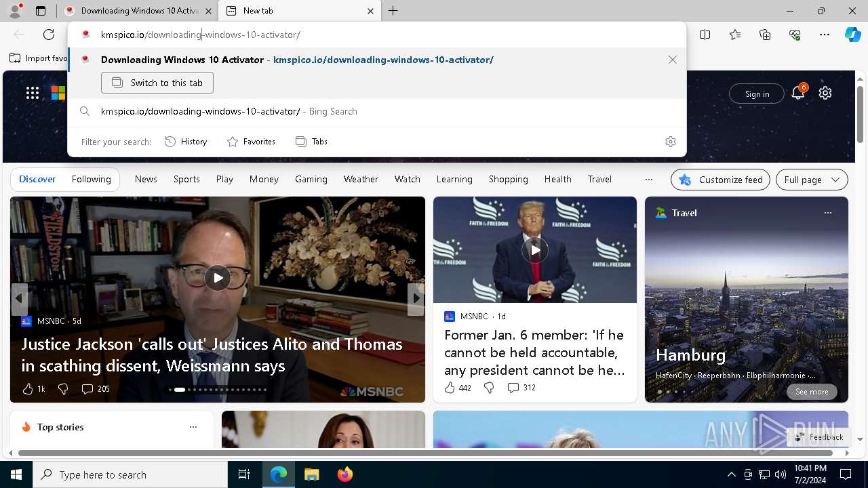
Task: Click the Sign in button
Action: 757,94
